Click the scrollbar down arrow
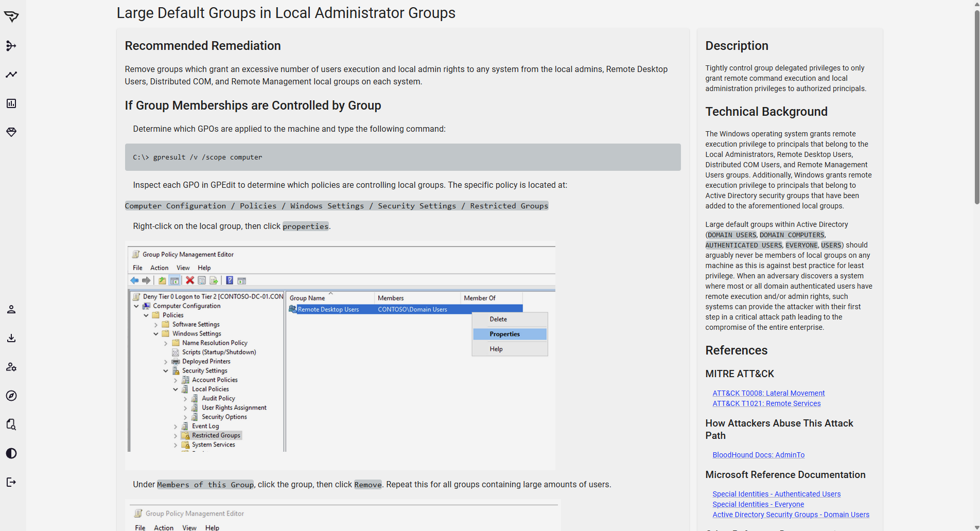Image resolution: width=980 pixels, height=531 pixels. [976, 527]
